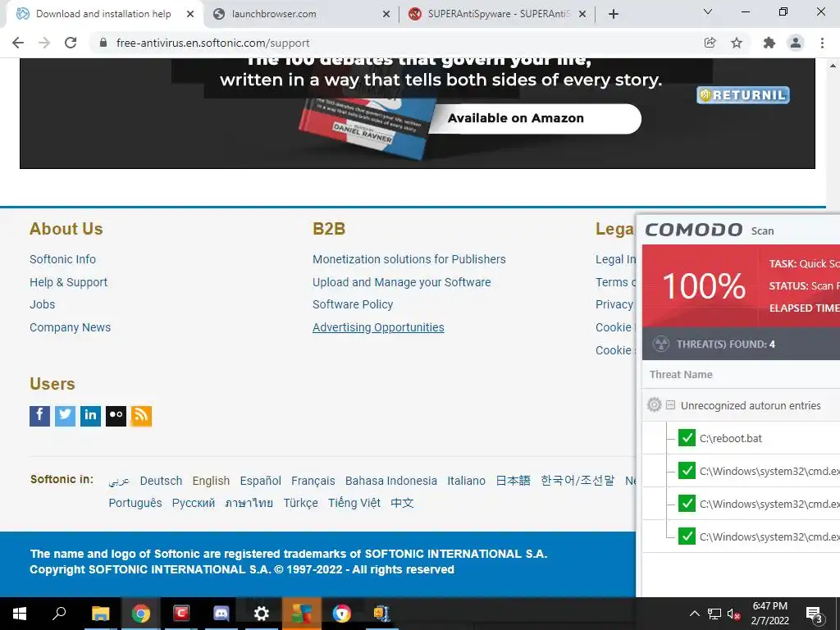Open the Windows notification center
The image size is (840, 630).
point(814,614)
